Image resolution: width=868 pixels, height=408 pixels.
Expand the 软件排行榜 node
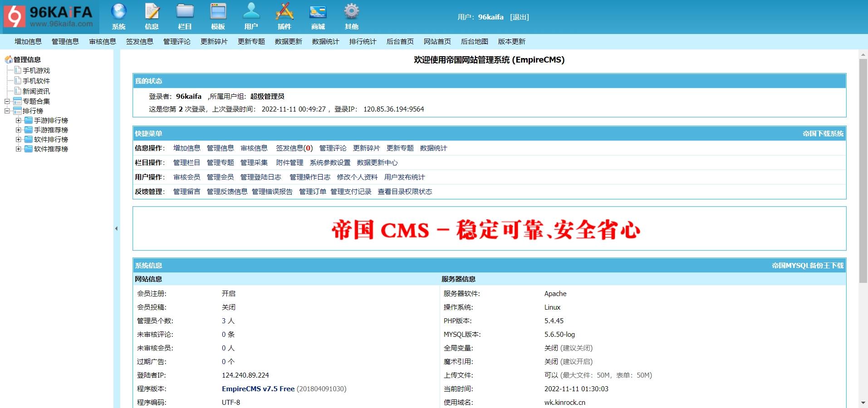19,139
